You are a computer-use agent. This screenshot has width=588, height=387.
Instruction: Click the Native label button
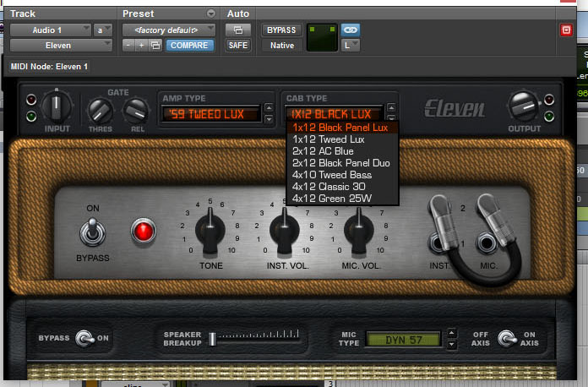click(x=282, y=46)
